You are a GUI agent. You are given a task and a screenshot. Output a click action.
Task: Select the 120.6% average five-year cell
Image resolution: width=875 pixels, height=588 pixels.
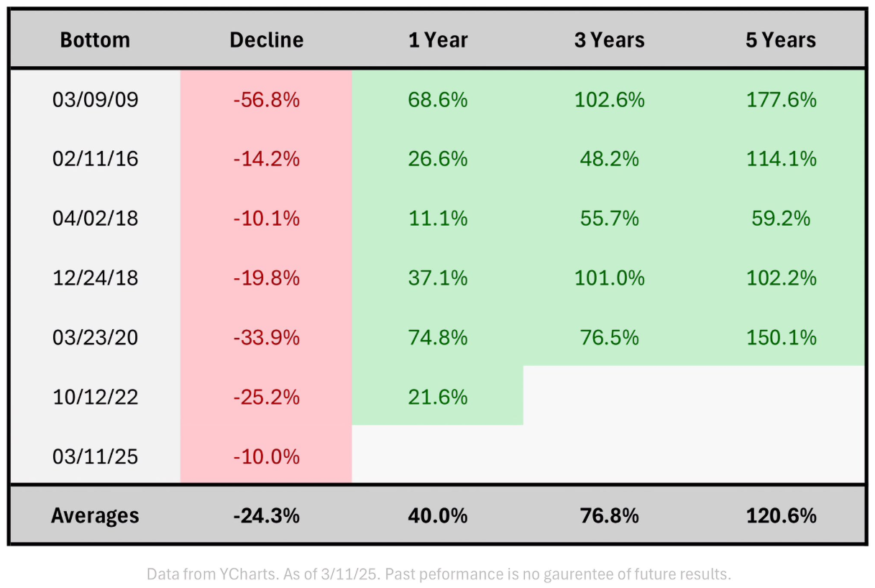coord(781,515)
